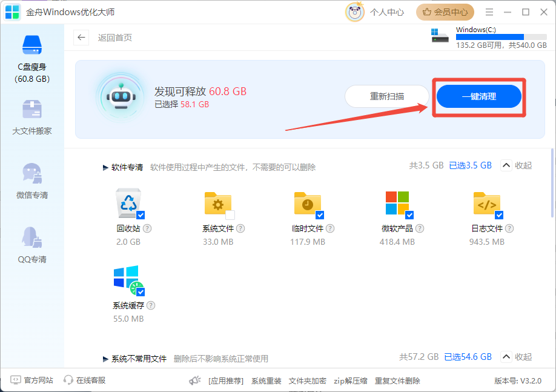Toggle the triangle beside 系统不常用文件

pos(105,359)
